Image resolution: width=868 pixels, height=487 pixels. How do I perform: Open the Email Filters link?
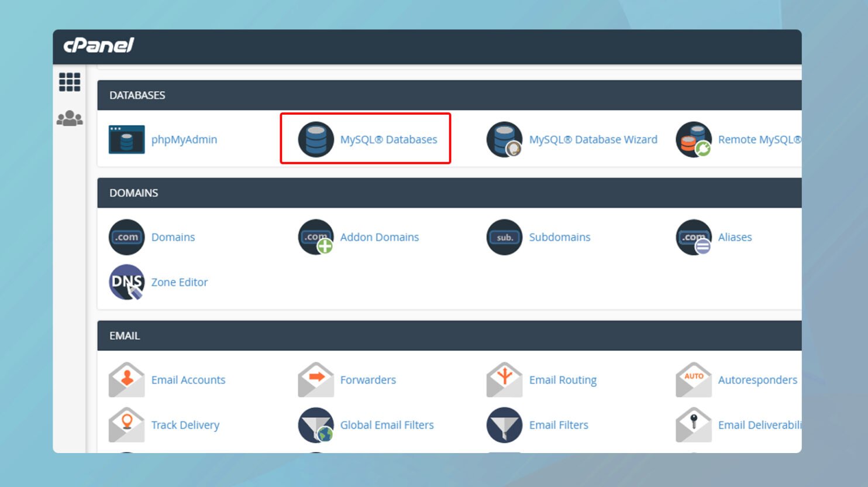(558, 424)
